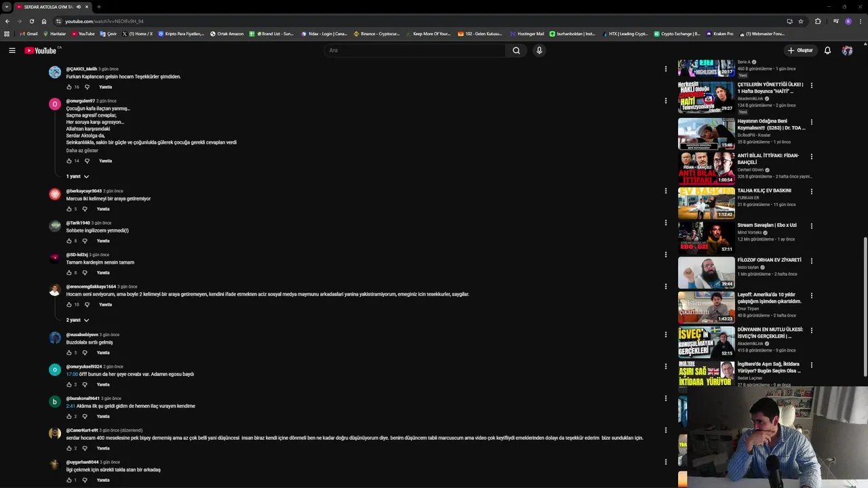Collapse comment with 'Daha az göster'
This screenshot has height=488, width=868.
[x=82, y=150]
